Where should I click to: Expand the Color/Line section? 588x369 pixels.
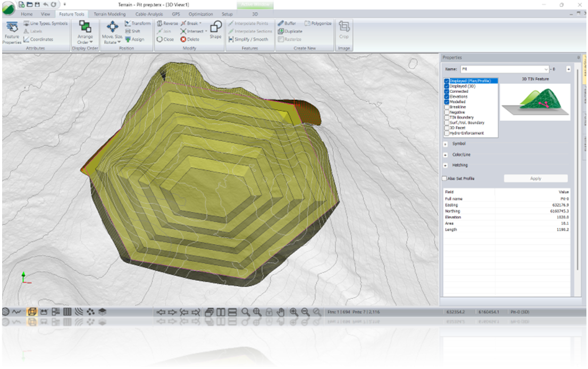tap(445, 155)
